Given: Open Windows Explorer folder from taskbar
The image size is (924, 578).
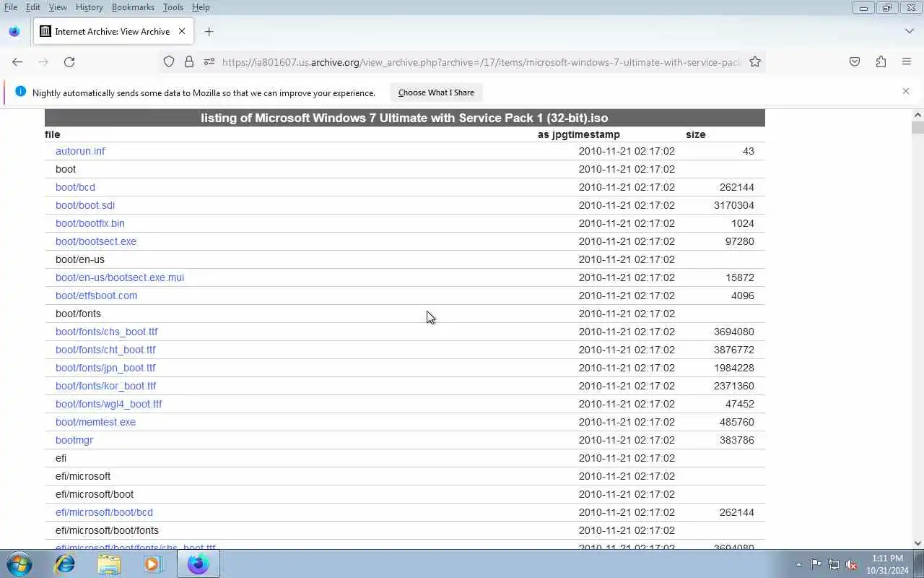Looking at the screenshot, I should [x=109, y=564].
